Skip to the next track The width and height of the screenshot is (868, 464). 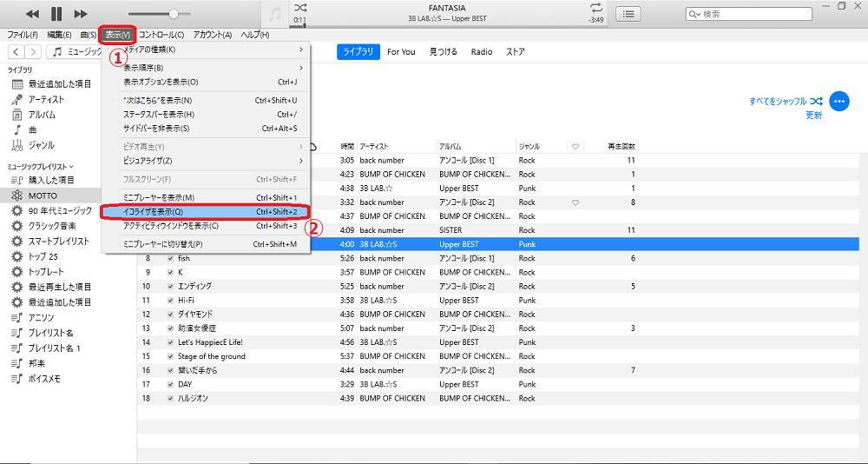81,14
